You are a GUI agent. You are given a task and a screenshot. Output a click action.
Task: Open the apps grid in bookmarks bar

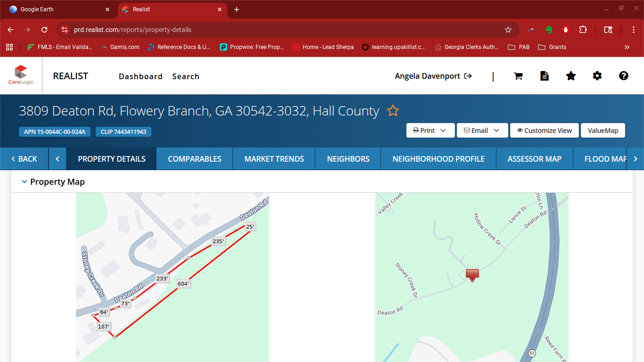tap(9, 47)
